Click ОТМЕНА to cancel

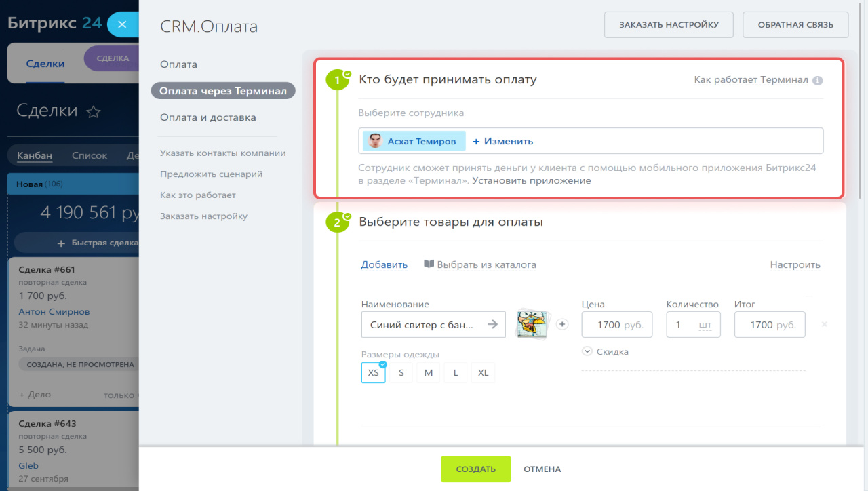[542, 469]
